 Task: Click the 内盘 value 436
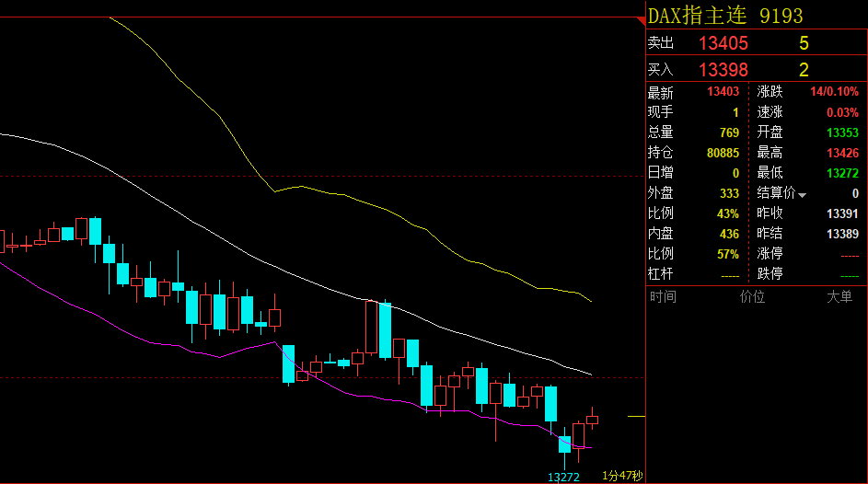tap(729, 234)
